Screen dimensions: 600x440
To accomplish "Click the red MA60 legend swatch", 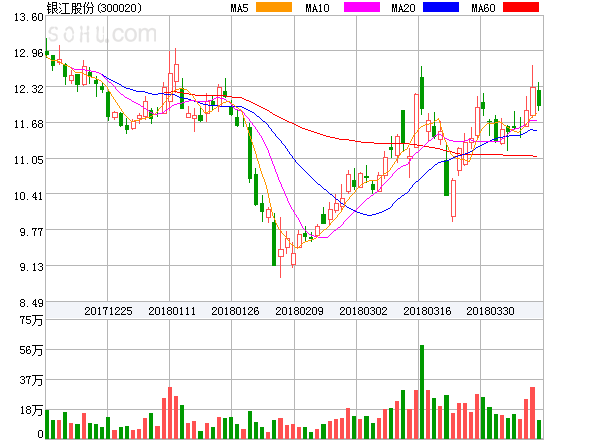I will tap(521, 7).
